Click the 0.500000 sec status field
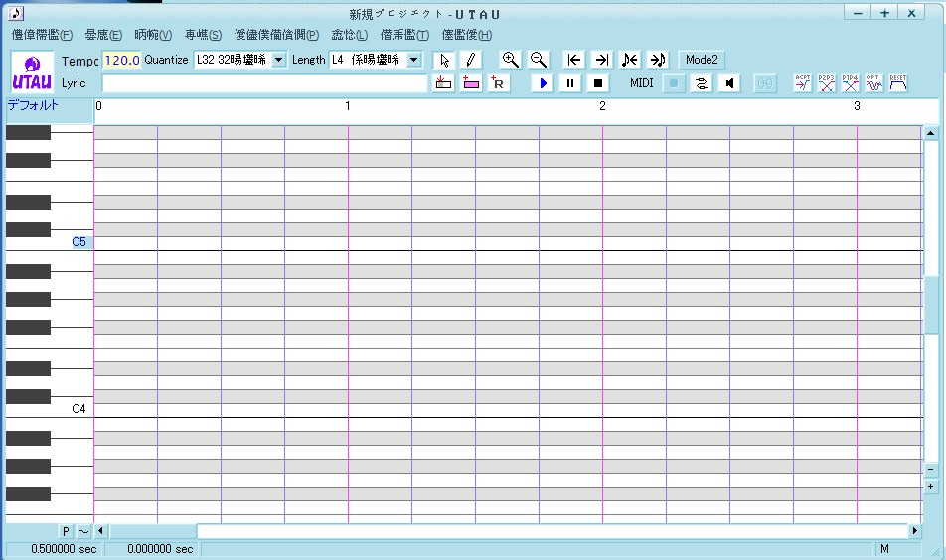 [x=55, y=548]
